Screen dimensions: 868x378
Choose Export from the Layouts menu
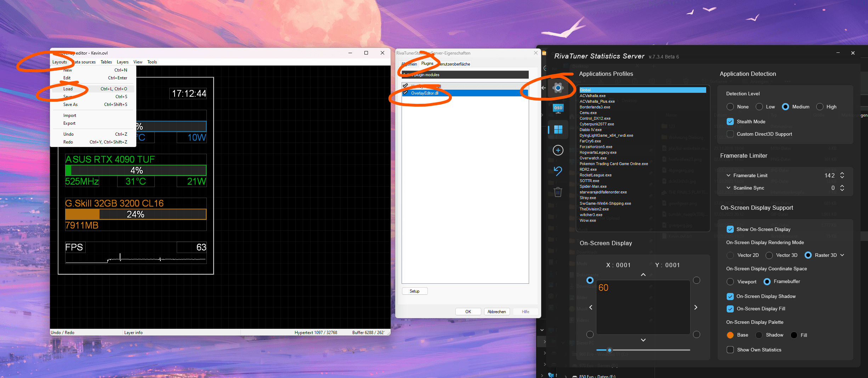pyautogui.click(x=93, y=123)
